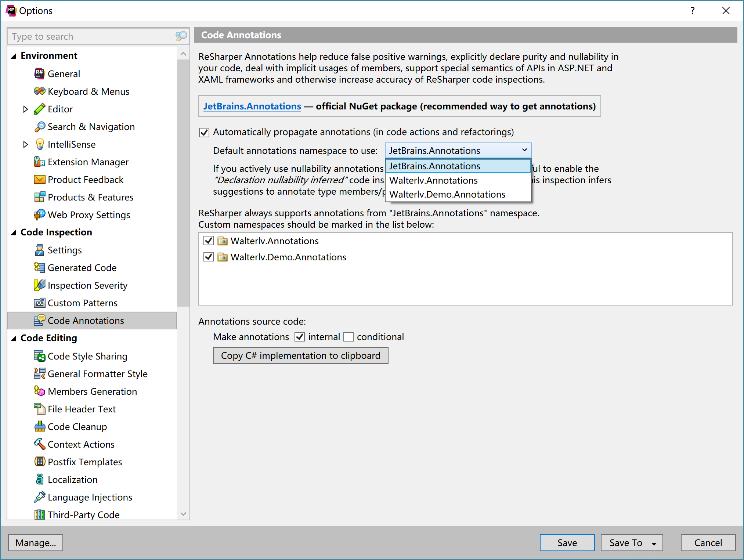Click the search magnifier icon in search box
Viewport: 744px width, 560px height.
[x=181, y=36]
